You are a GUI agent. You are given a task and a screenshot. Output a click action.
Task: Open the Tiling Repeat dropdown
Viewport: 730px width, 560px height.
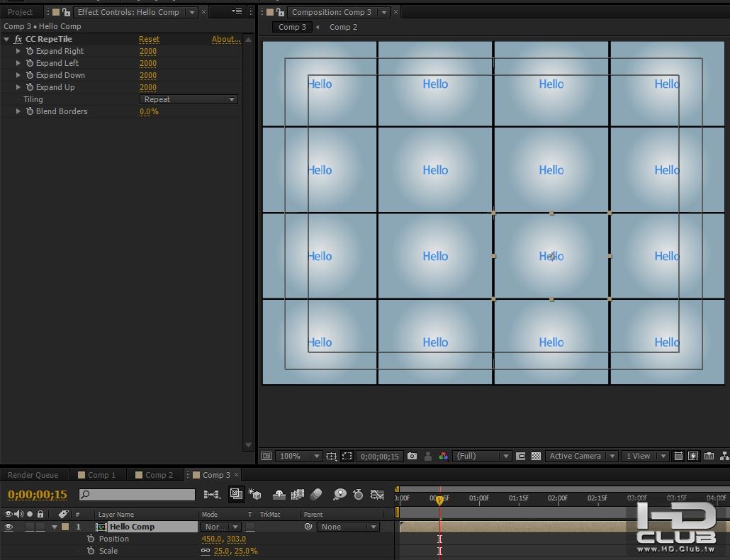tap(189, 99)
